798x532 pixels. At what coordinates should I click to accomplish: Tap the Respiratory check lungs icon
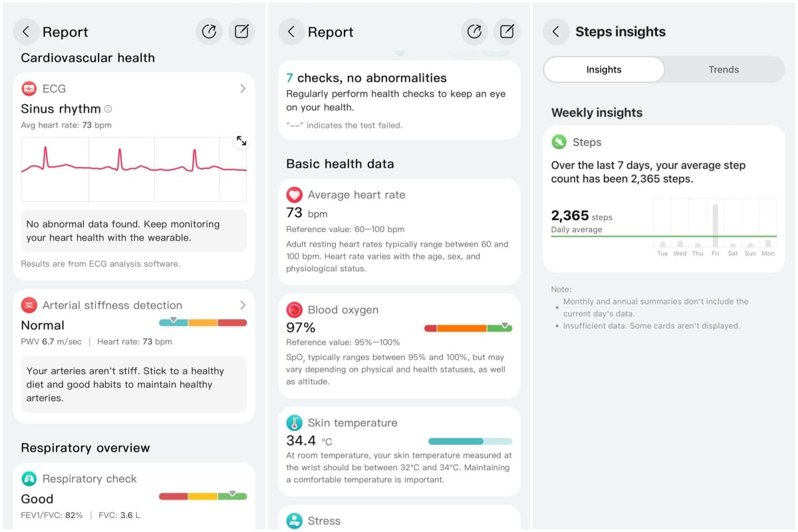(x=29, y=479)
